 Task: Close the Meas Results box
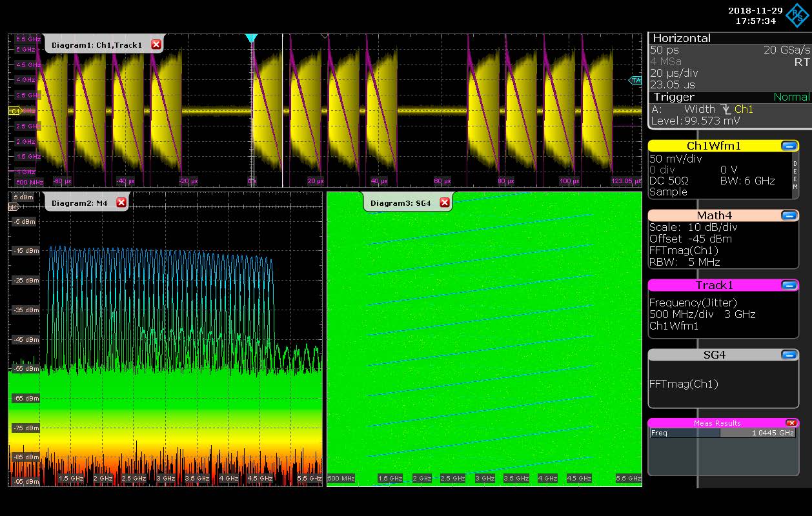pos(791,423)
